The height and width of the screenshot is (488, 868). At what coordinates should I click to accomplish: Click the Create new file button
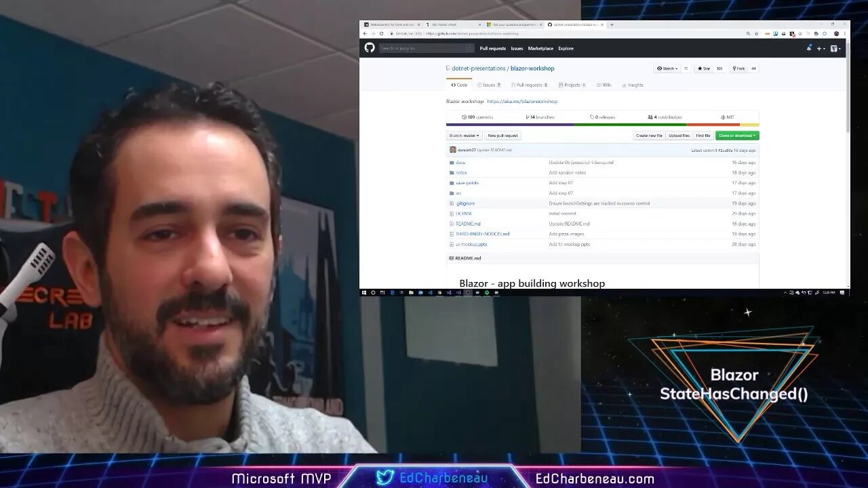(x=649, y=136)
